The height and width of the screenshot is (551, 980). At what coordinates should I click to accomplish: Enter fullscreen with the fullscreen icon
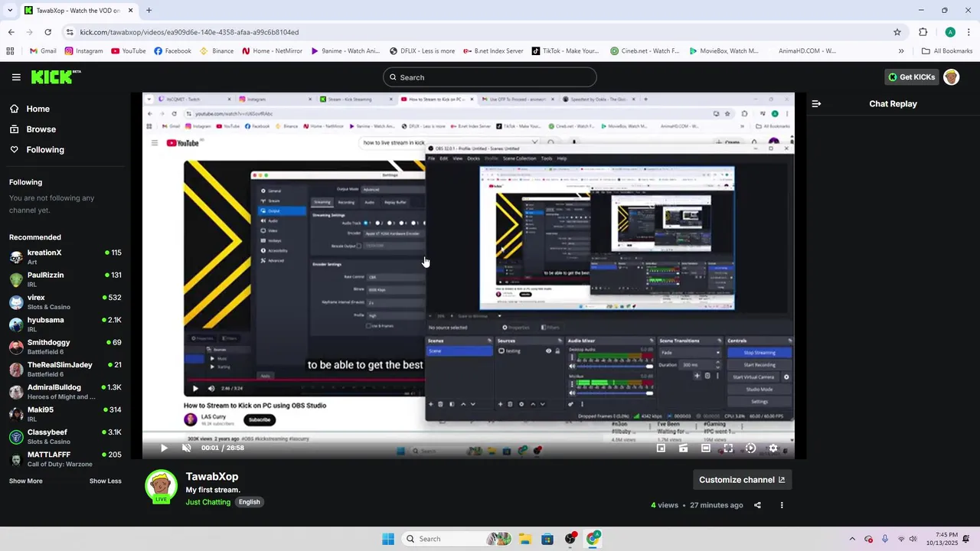coord(728,448)
